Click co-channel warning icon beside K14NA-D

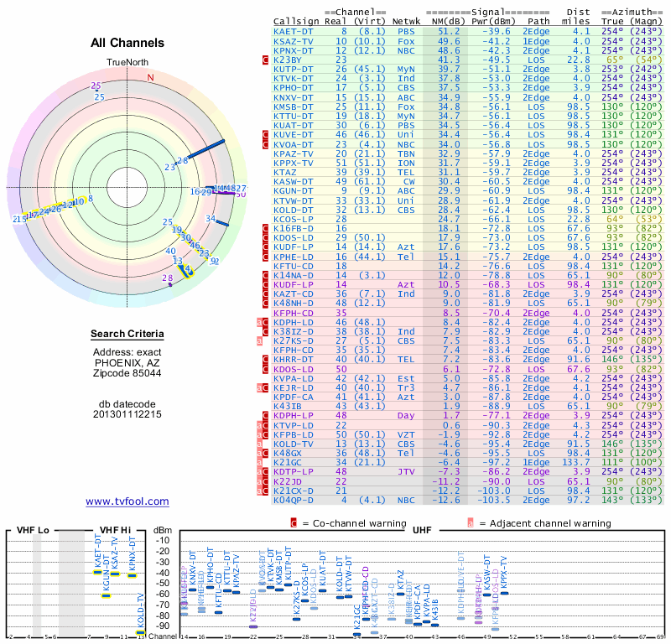(x=266, y=275)
